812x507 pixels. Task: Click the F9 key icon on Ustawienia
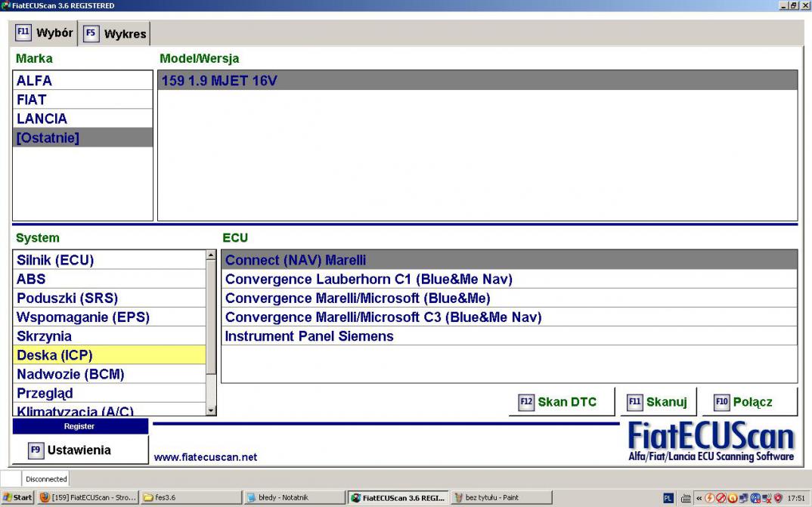pyautogui.click(x=36, y=450)
